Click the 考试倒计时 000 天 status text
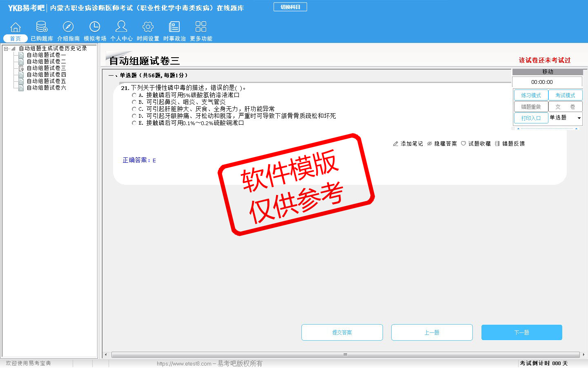Image resolution: width=588 pixels, height=368 pixels. 544,363
